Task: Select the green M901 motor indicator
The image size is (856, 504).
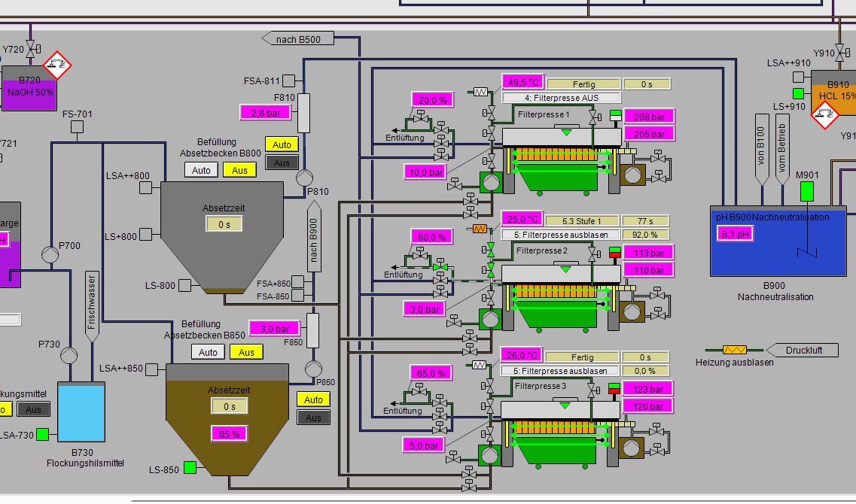Action: pos(806,191)
